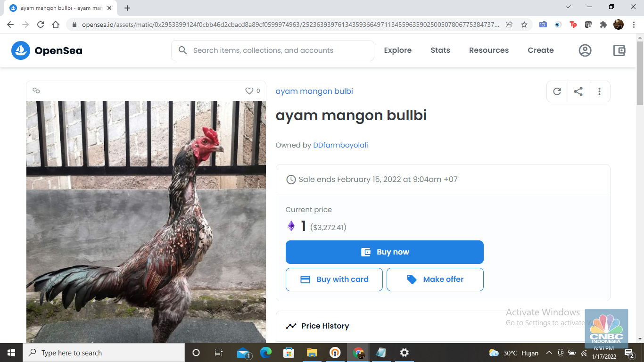644x362 pixels.
Task: Open Microsoft Edge from taskbar
Action: point(266,353)
